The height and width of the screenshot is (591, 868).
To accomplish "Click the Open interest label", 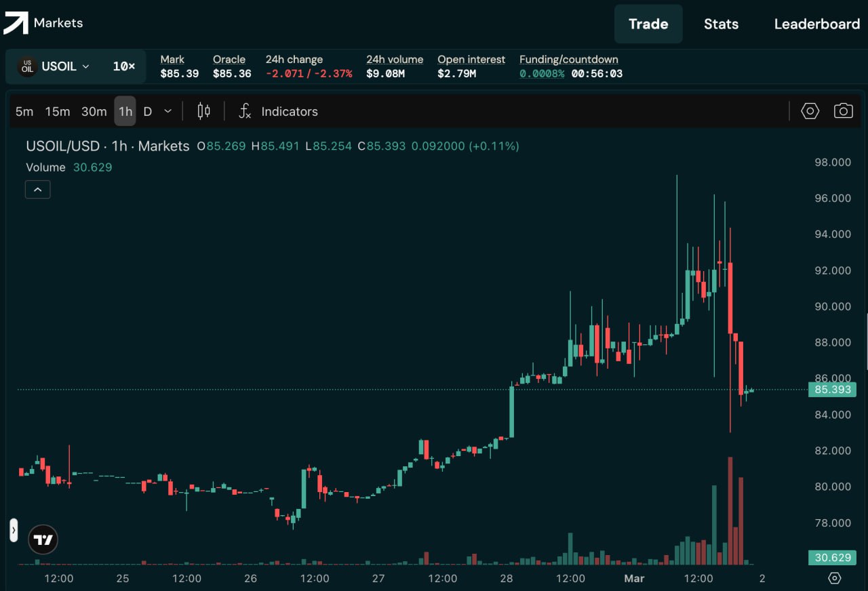I will (471, 59).
